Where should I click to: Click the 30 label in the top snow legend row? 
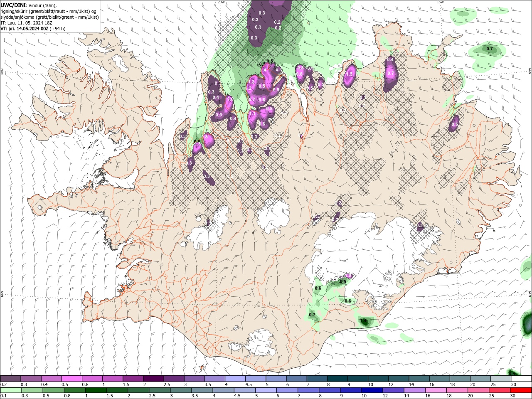click(x=514, y=384)
